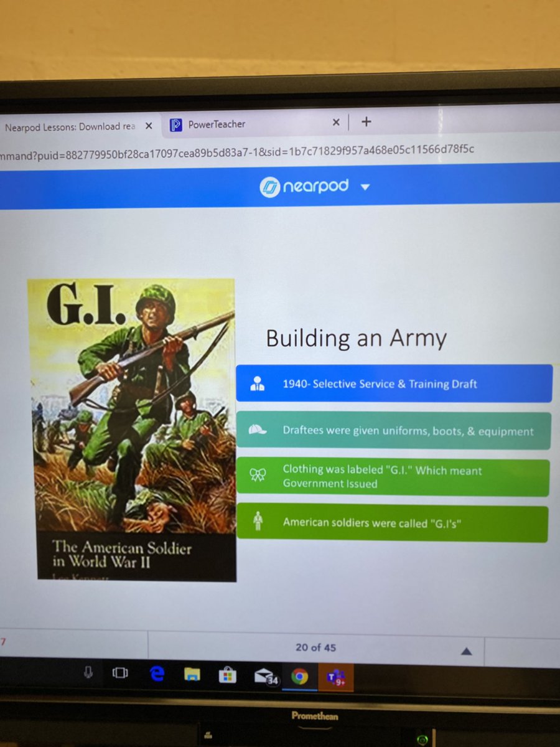Close the PowerTeacher tab
Viewport: 560px width, 747px height.
click(x=336, y=123)
